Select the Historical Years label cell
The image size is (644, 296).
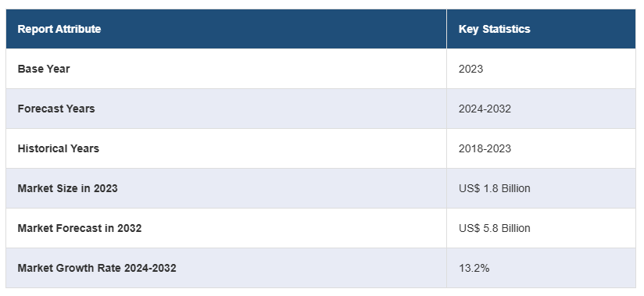[x=226, y=148]
